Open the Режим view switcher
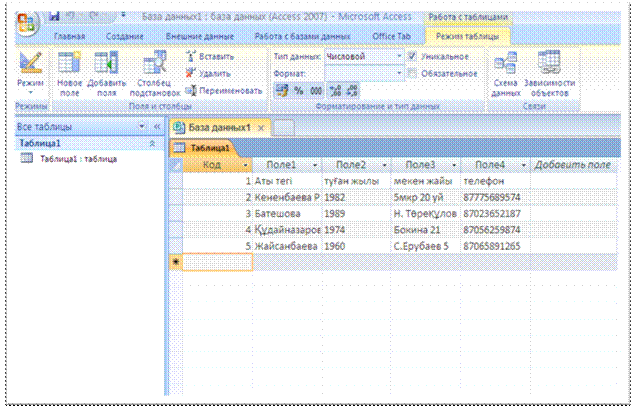The width and height of the screenshot is (636, 410). (x=31, y=73)
